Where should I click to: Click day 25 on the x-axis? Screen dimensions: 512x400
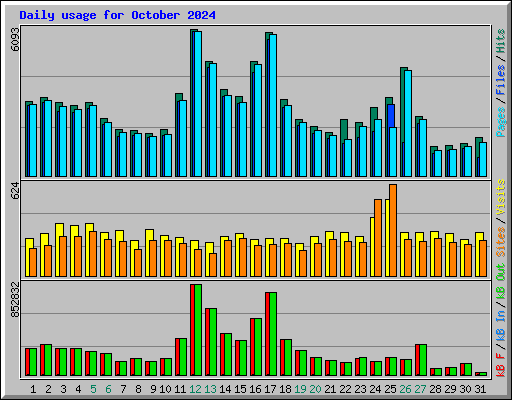tap(390, 389)
